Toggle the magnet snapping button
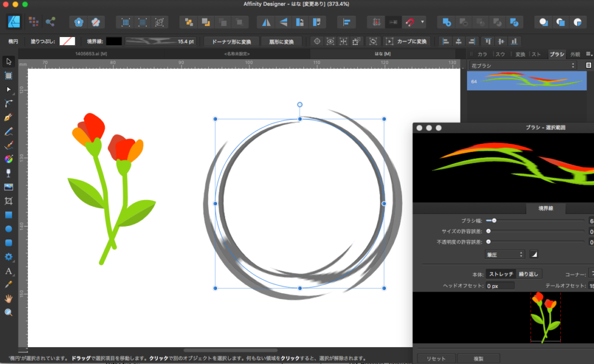The image size is (594, 364). [x=410, y=22]
